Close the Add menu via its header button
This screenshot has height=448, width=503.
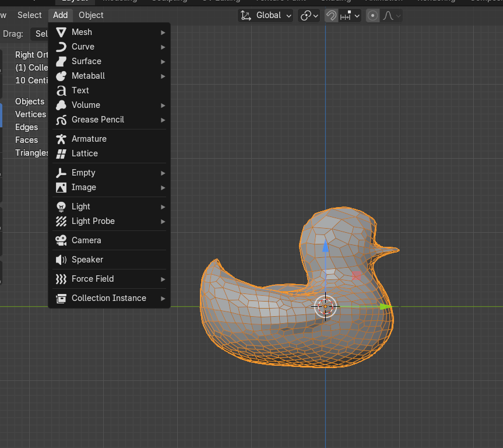(60, 15)
